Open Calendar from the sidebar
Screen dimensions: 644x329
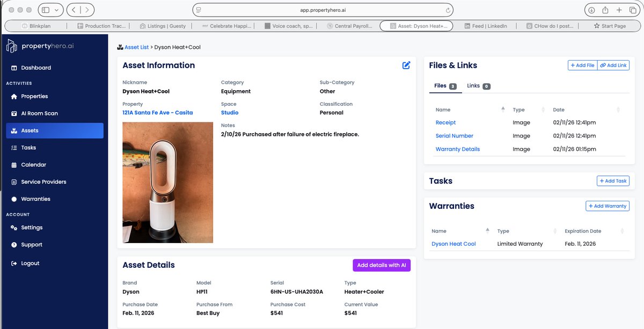[33, 165]
